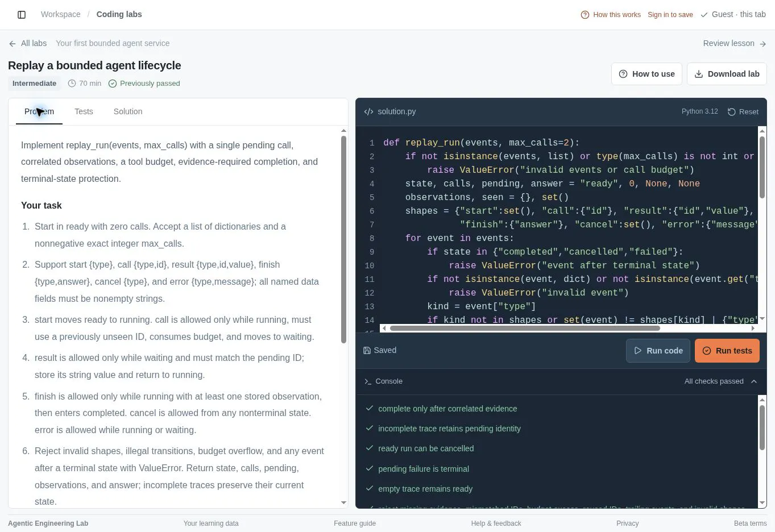Click the Saved disk icon
775x532 pixels.
coord(367,351)
